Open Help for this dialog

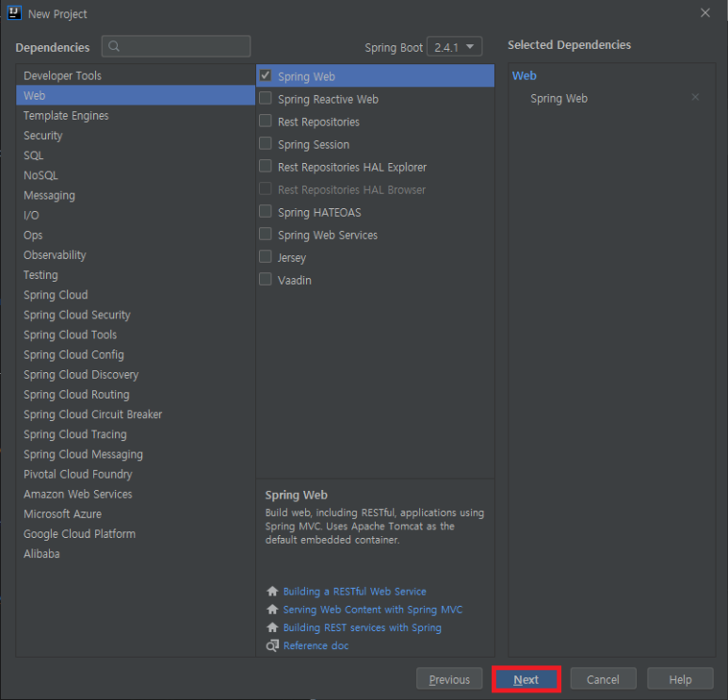[680, 679]
